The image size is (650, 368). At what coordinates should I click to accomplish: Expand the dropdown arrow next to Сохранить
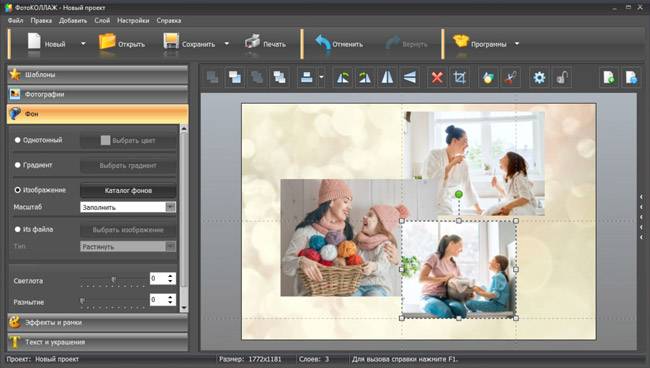tap(227, 44)
